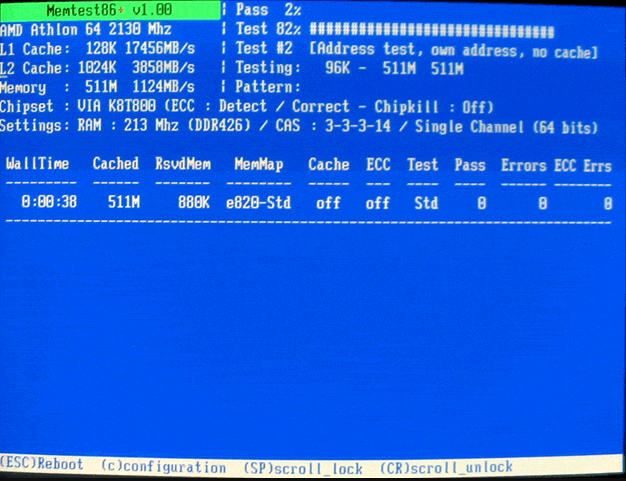Click the Single Channel (64 bits) text
This screenshot has width=626, height=481.
point(506,127)
